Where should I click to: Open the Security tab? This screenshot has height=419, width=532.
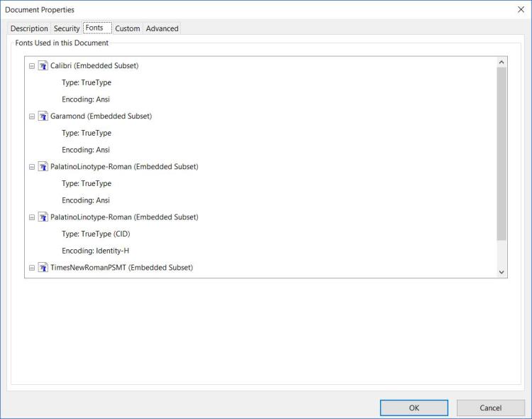pos(67,28)
